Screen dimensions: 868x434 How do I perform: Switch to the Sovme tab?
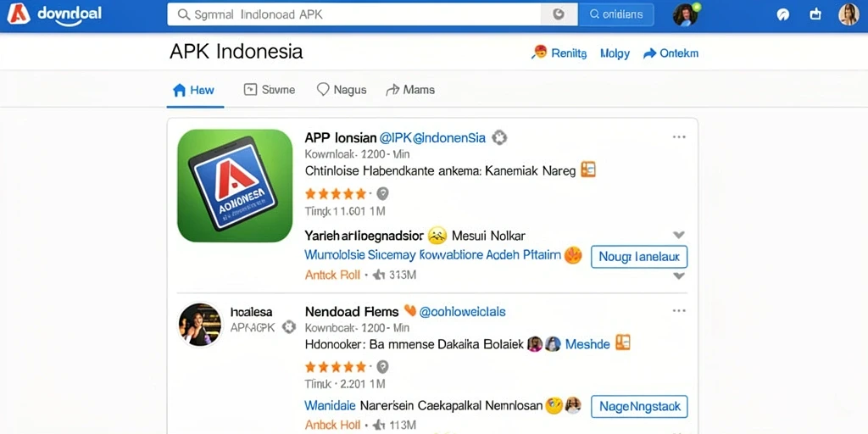click(x=270, y=90)
